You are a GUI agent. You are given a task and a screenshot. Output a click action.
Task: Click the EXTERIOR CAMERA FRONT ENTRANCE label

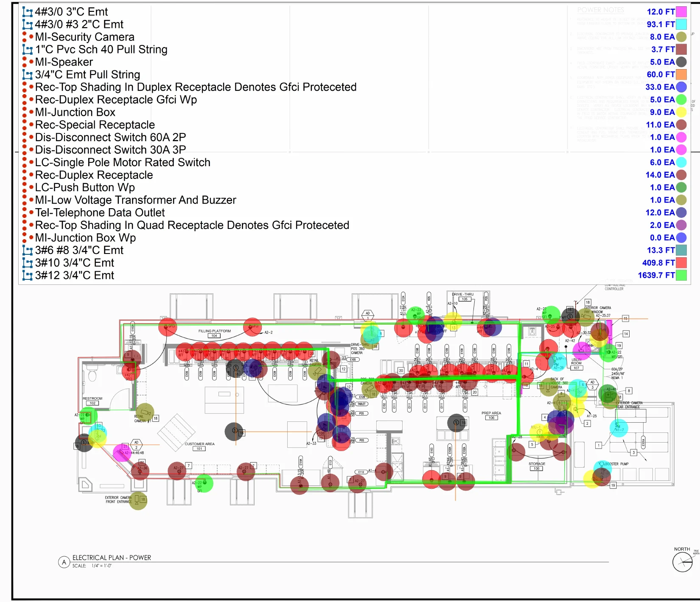(118, 499)
